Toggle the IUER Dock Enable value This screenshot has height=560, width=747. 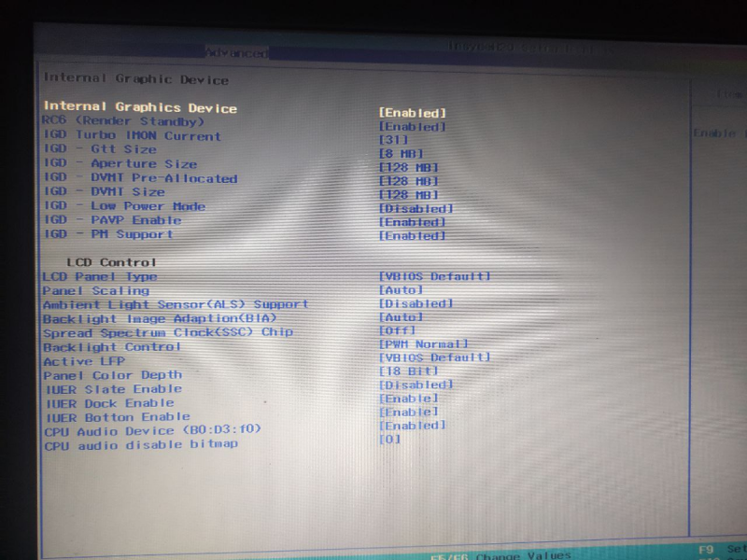409,399
